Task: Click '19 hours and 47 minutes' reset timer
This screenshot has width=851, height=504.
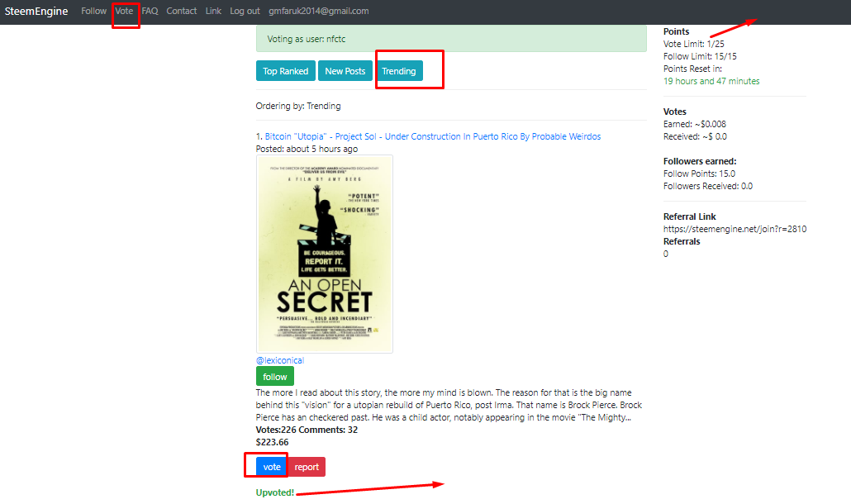Action: [711, 81]
